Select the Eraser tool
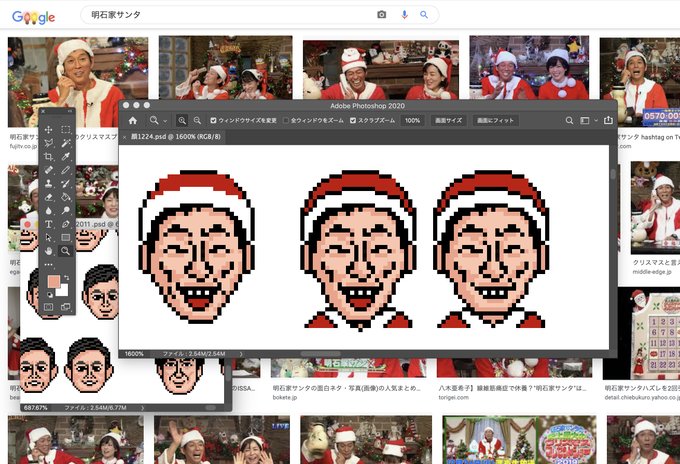This screenshot has width=680, height=464. tap(49, 197)
